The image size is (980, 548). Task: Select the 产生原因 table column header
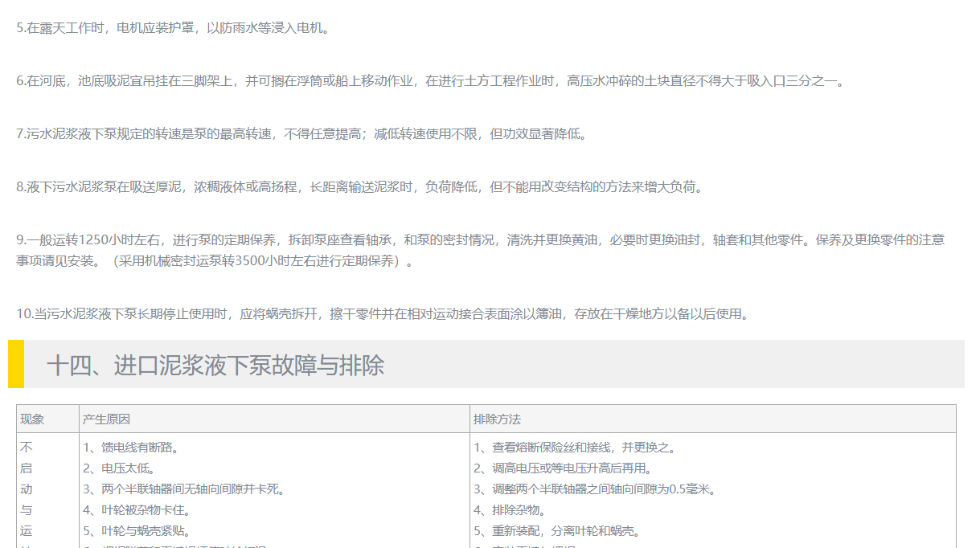[x=106, y=419]
